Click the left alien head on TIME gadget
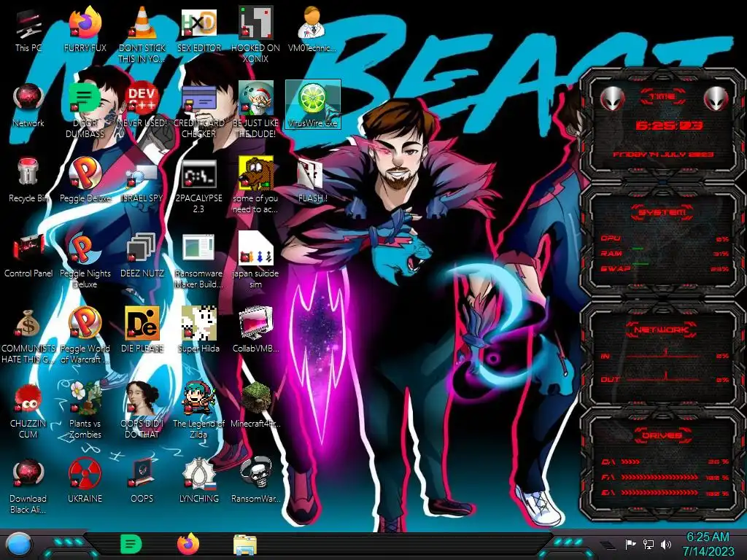This screenshot has height=560, width=747. pos(612,98)
